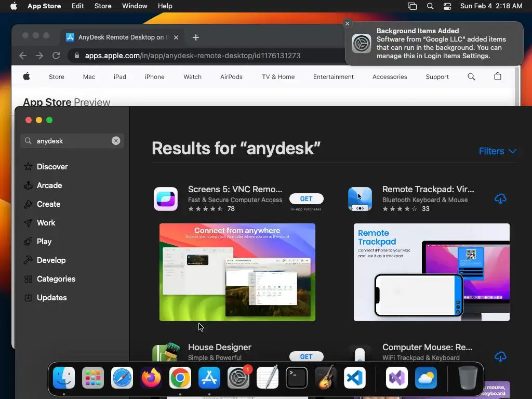Download Remote Trackpad from cloud icon
The width and height of the screenshot is (532, 399).
(500, 198)
